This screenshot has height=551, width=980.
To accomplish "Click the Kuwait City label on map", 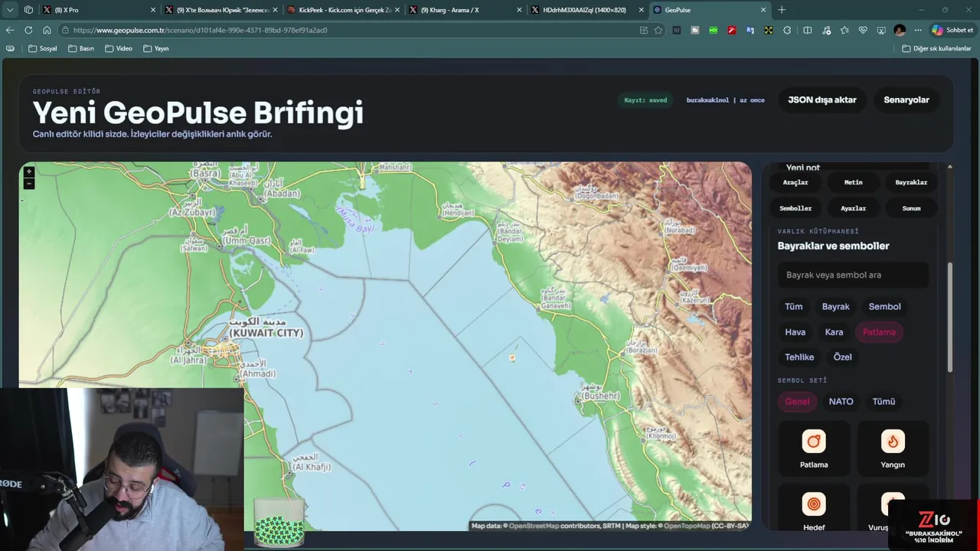I will click(266, 328).
